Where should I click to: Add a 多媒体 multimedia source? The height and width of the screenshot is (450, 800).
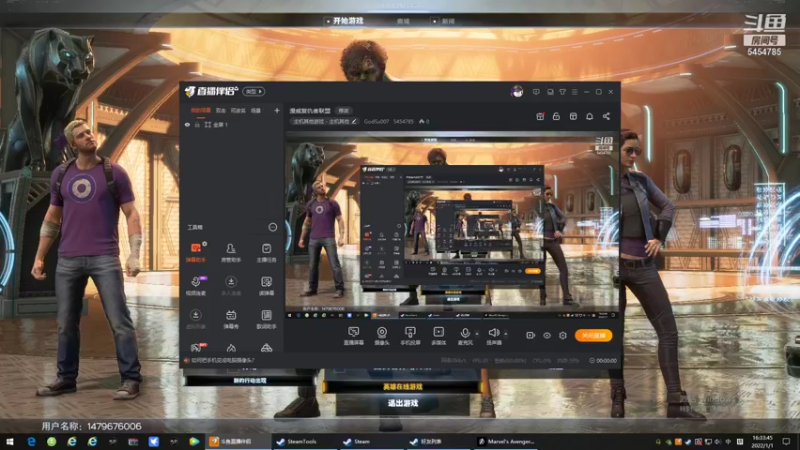(x=438, y=336)
